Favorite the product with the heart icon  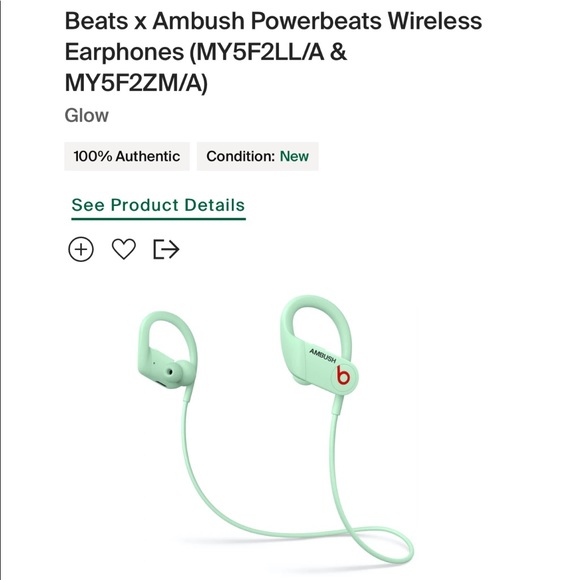(x=124, y=249)
